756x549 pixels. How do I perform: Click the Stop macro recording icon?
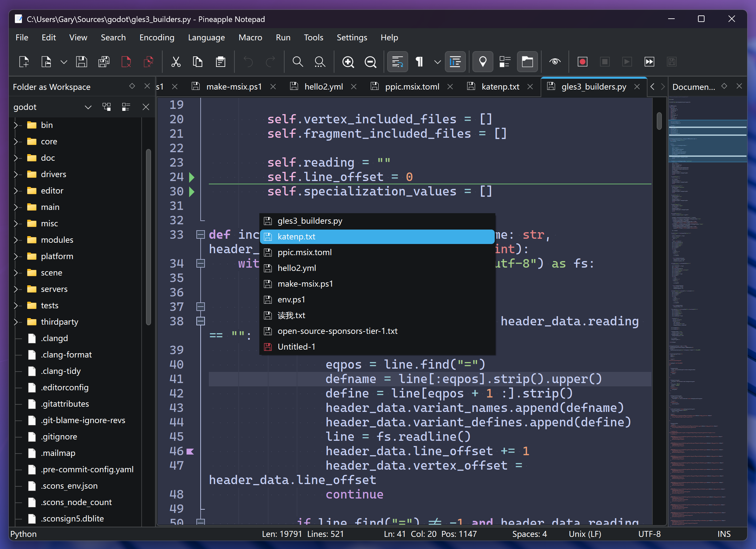click(x=605, y=62)
